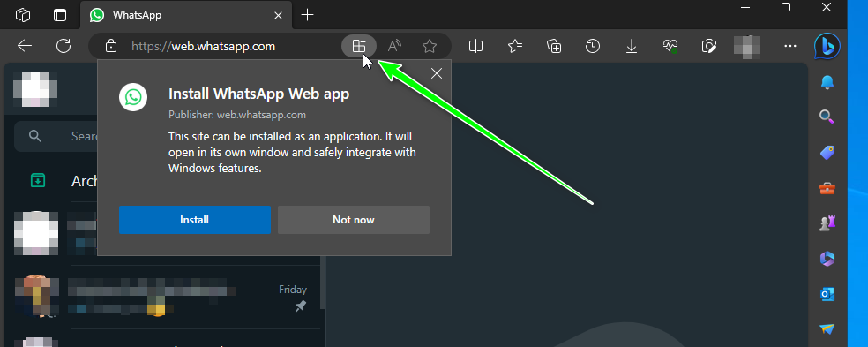Close the Install WhatsApp Web app dialog
Image resolution: width=868 pixels, height=347 pixels.
click(x=437, y=73)
